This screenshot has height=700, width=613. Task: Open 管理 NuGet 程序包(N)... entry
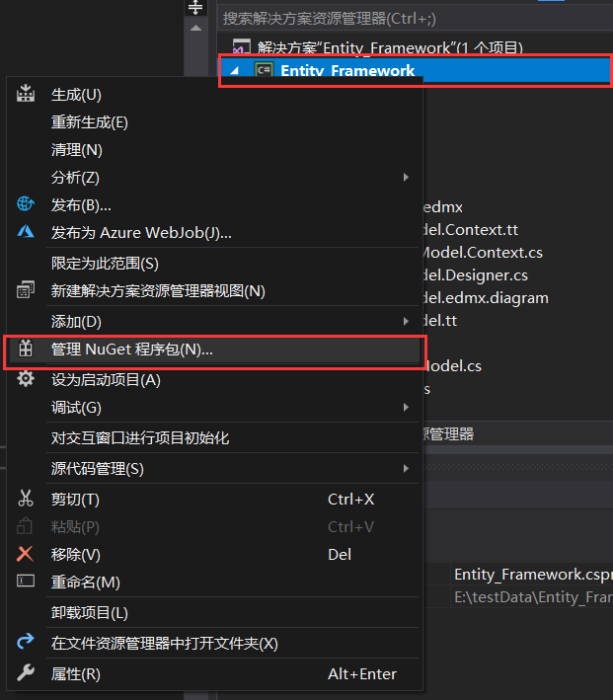215,350
